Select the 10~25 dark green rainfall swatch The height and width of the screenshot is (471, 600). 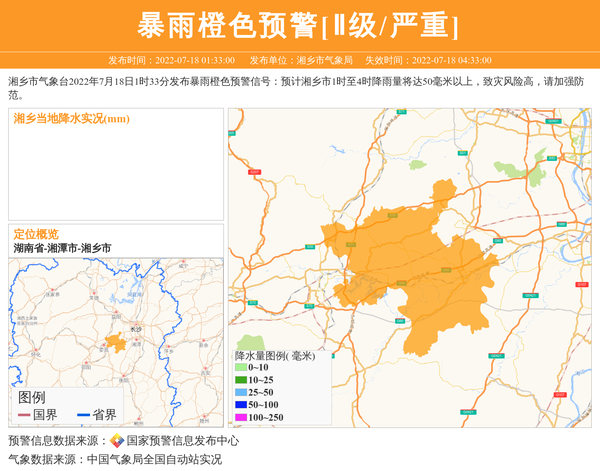(x=240, y=380)
